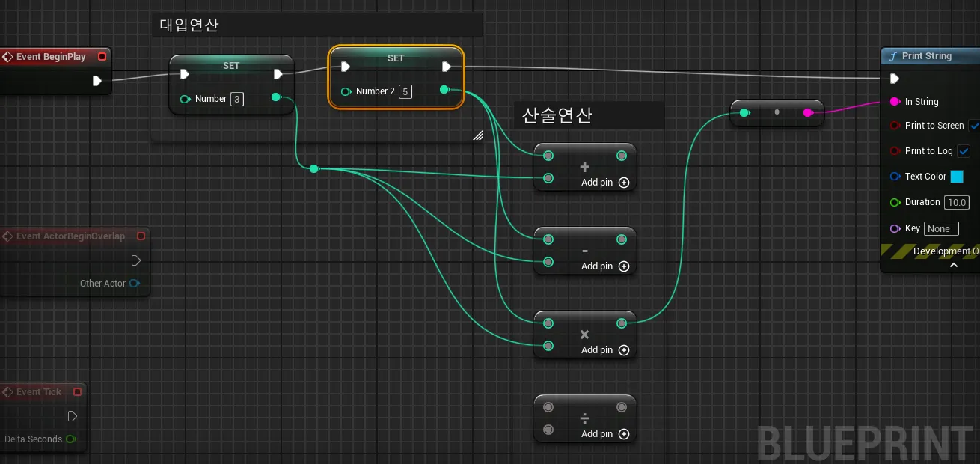
Task: Click the Number input pin
Action: pos(186,99)
